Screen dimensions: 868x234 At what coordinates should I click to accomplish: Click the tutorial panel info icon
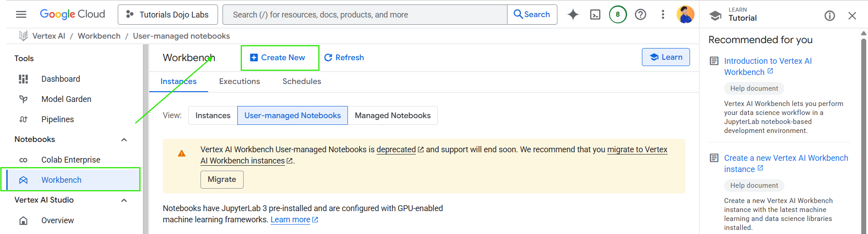tap(829, 16)
